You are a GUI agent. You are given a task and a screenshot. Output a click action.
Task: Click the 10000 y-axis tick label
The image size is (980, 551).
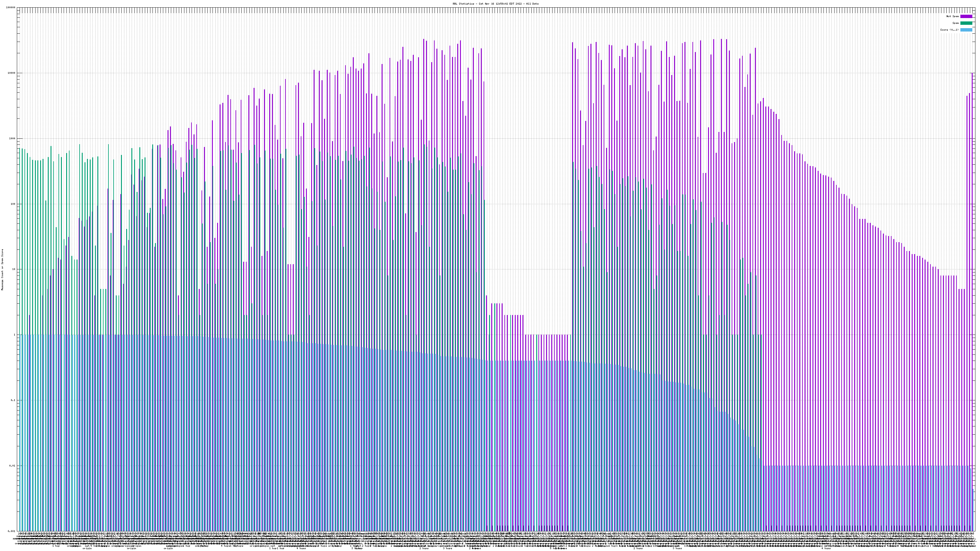12,73
